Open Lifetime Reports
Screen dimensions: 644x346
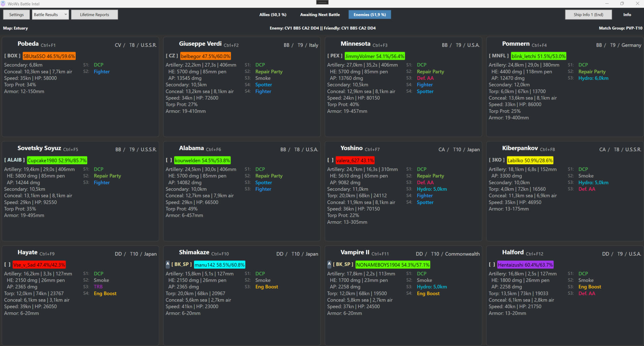coord(95,14)
